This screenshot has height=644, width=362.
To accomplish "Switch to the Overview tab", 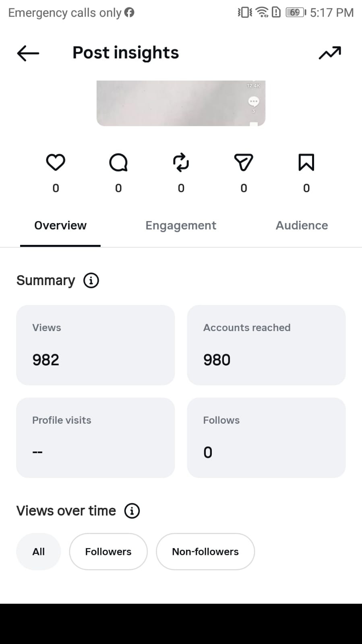I will [x=60, y=226].
